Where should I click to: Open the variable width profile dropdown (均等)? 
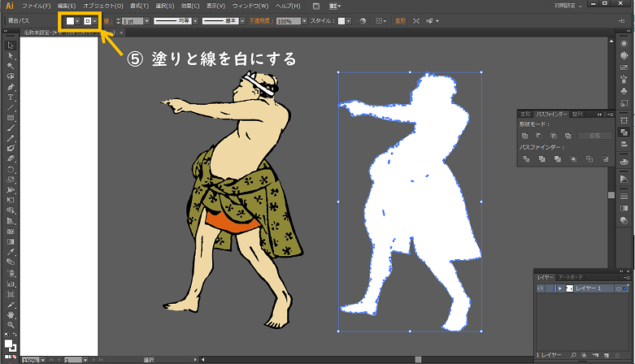(x=195, y=21)
